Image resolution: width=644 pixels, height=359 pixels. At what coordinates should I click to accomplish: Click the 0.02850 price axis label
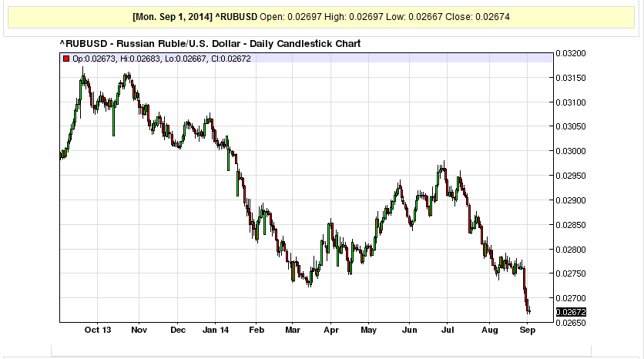pyautogui.click(x=571, y=225)
